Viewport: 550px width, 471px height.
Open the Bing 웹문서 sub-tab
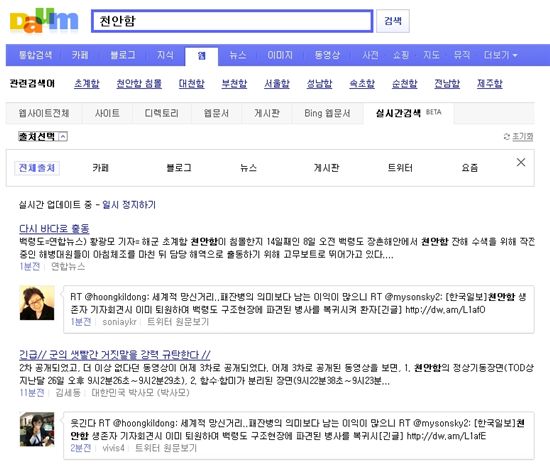coord(327,113)
